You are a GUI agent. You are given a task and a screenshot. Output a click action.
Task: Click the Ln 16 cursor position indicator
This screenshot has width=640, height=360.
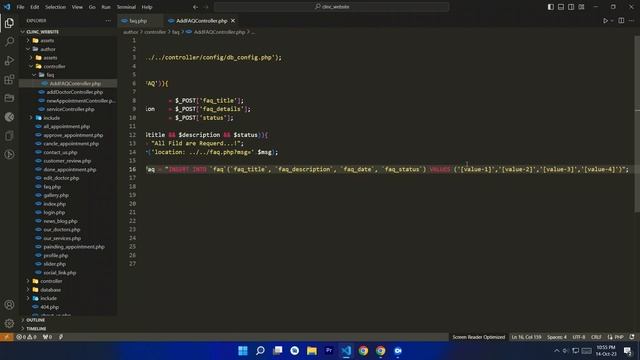pos(527,337)
